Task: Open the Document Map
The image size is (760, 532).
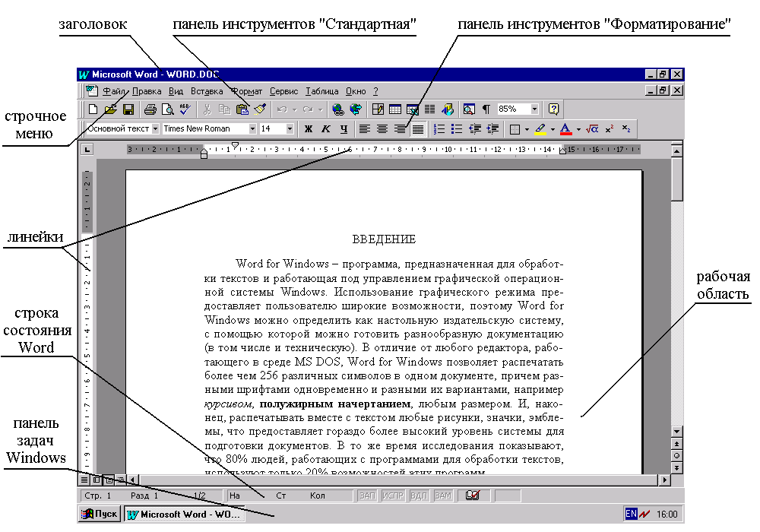Action: [469, 109]
